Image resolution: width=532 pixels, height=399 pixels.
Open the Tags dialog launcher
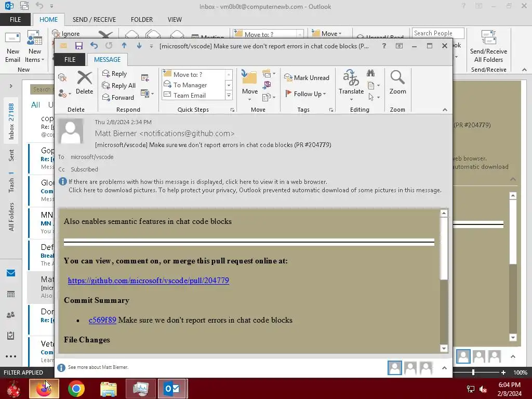point(331,110)
